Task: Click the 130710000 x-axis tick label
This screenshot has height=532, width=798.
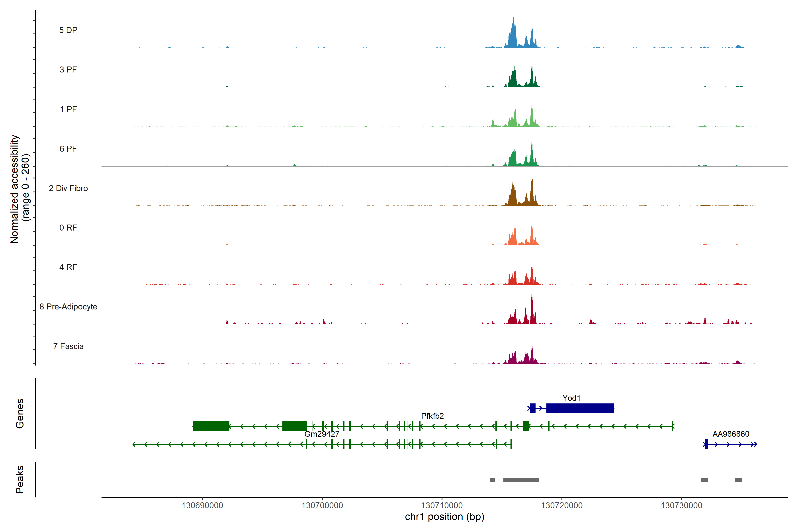Action: [442, 506]
